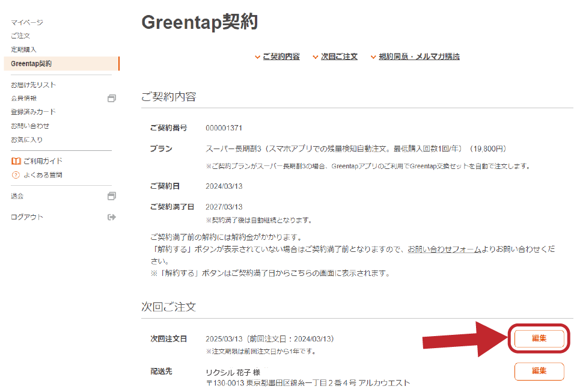Click the Greentap契約 page heading
Screen dimensions: 577x392
coord(200,22)
